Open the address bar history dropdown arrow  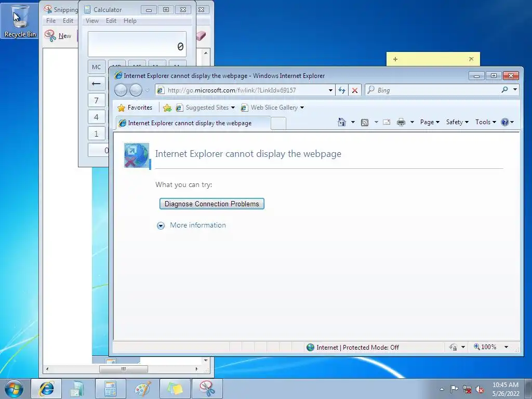coord(330,90)
